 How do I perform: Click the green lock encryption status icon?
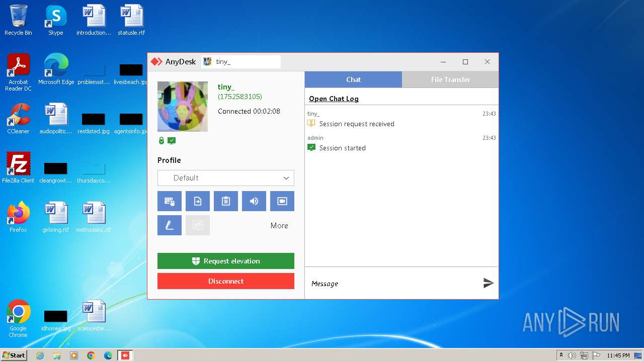click(162, 141)
